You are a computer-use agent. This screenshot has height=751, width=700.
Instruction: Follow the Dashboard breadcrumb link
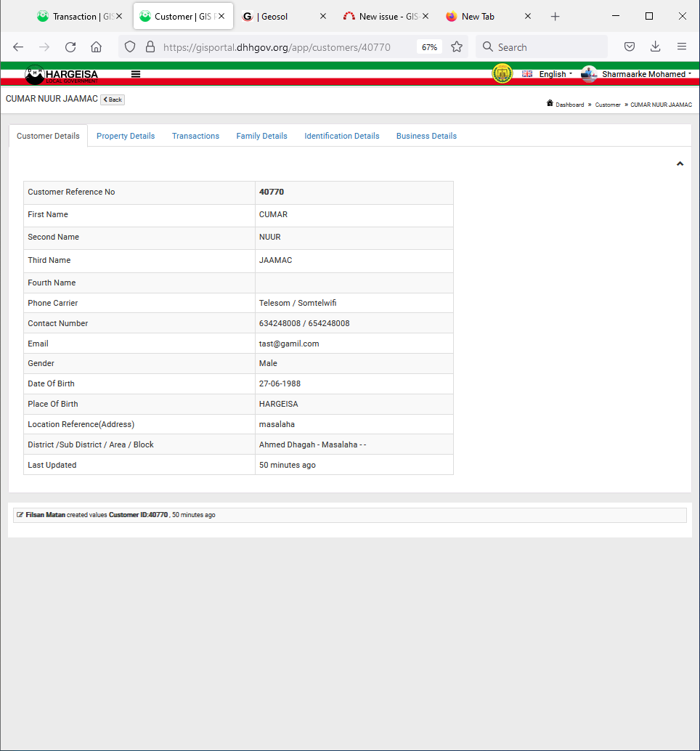tap(570, 105)
